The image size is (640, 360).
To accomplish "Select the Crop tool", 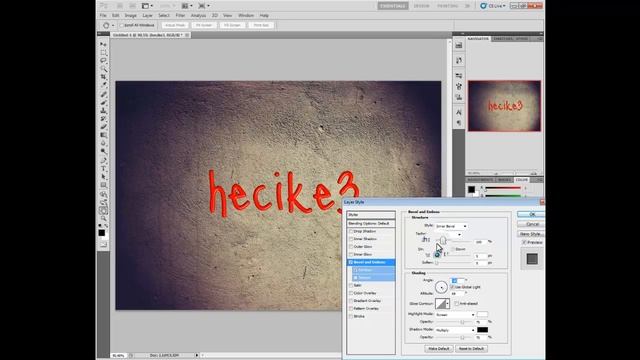I will (103, 77).
